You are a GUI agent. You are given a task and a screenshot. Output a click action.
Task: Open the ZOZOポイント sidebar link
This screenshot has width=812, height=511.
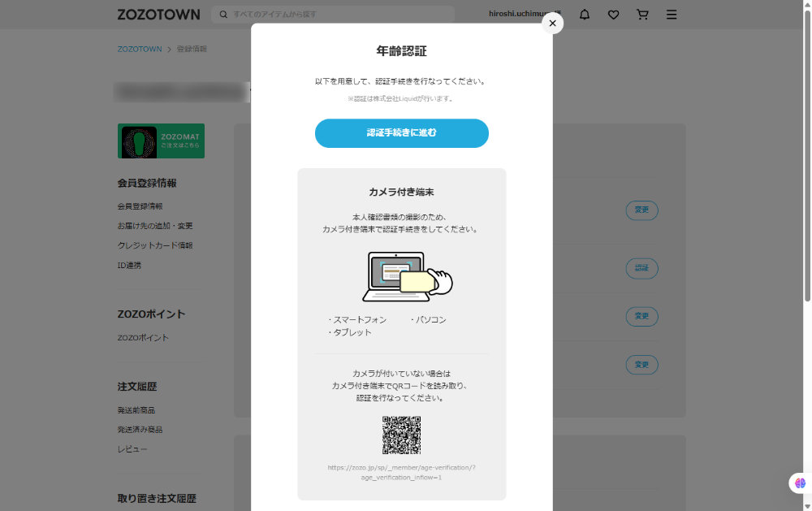143,338
